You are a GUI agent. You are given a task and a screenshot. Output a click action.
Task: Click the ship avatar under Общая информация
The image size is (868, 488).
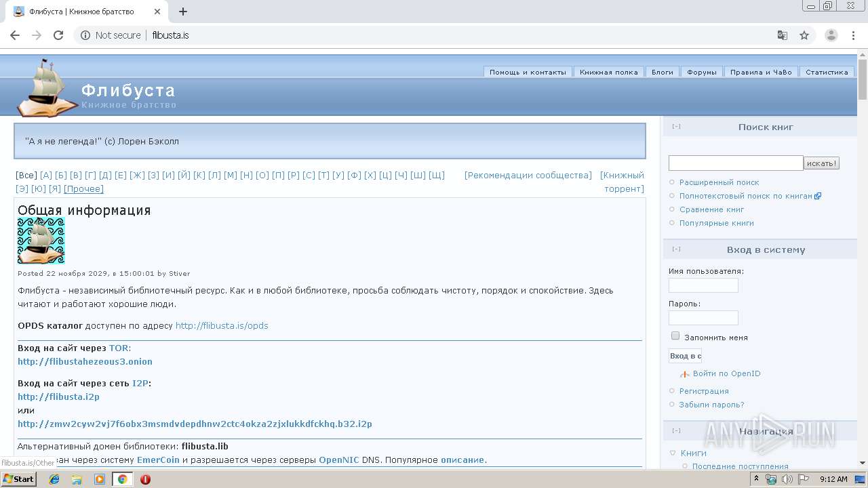(41, 241)
